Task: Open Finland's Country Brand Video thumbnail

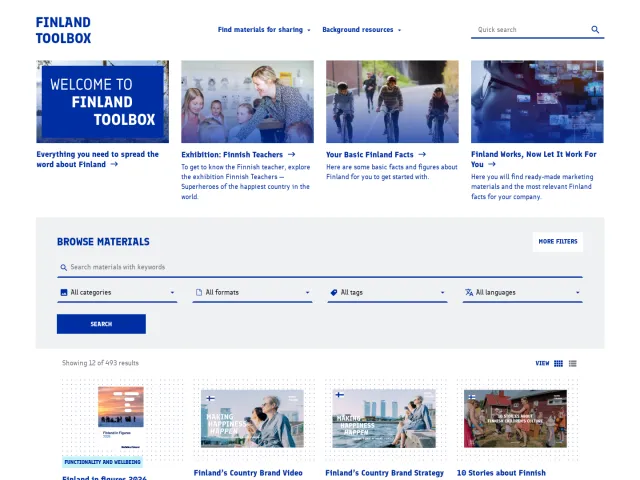Action: 252,418
